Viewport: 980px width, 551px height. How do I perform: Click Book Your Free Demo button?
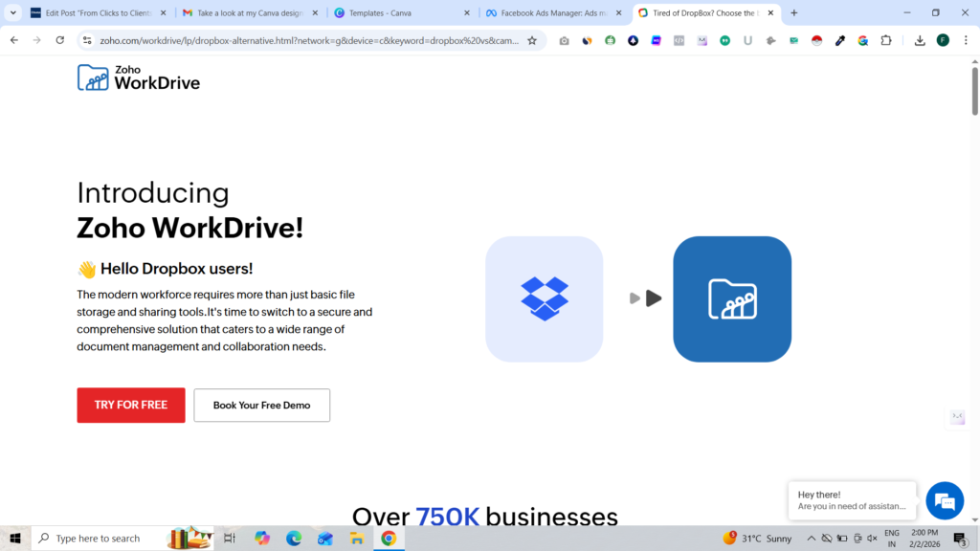pos(261,405)
